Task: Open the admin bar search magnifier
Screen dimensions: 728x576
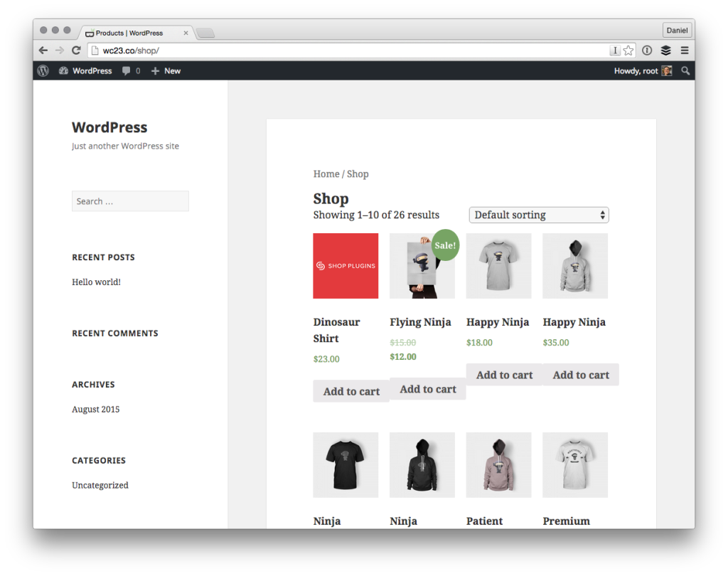Action: (x=685, y=71)
